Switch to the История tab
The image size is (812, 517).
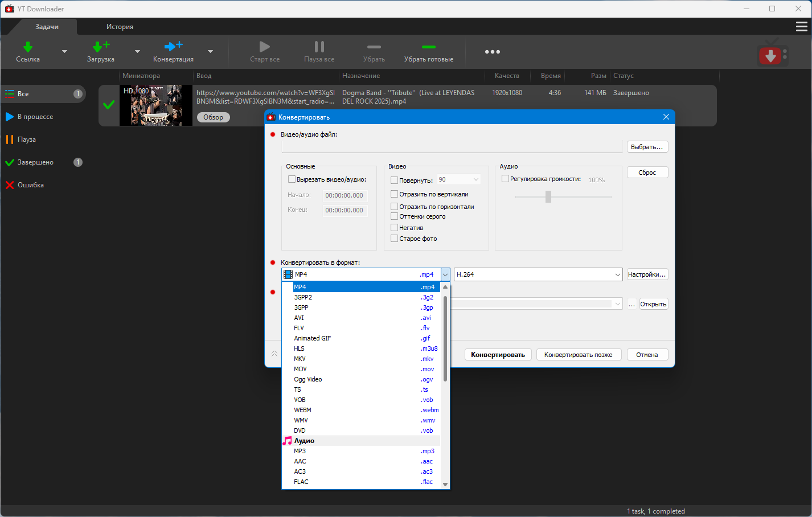click(x=120, y=27)
